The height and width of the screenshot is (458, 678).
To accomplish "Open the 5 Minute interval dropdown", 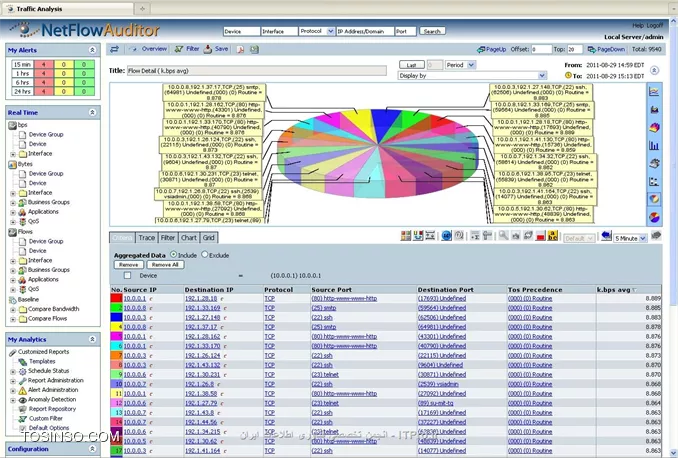I will [x=643, y=238].
